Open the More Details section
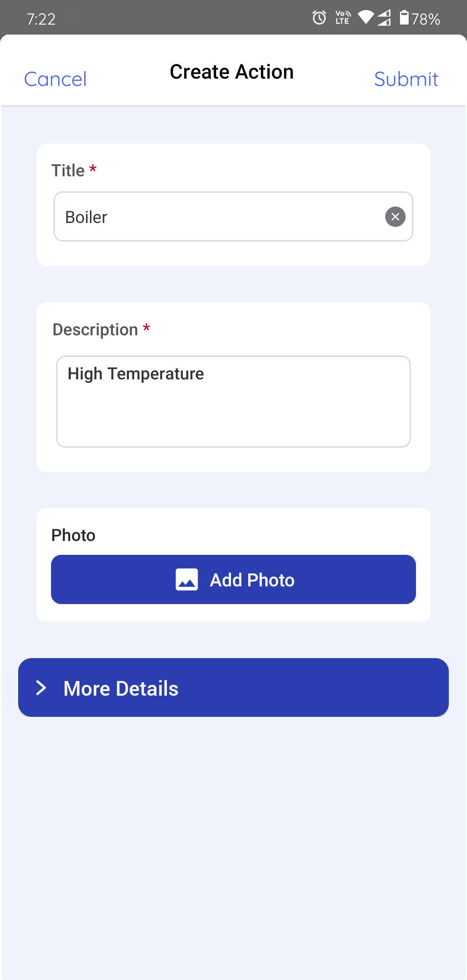467x980 pixels. pyautogui.click(x=233, y=687)
